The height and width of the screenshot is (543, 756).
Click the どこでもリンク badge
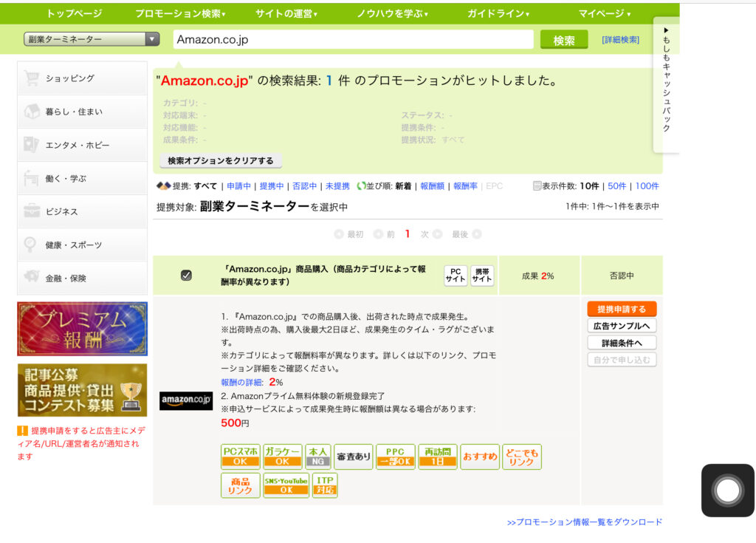(522, 457)
